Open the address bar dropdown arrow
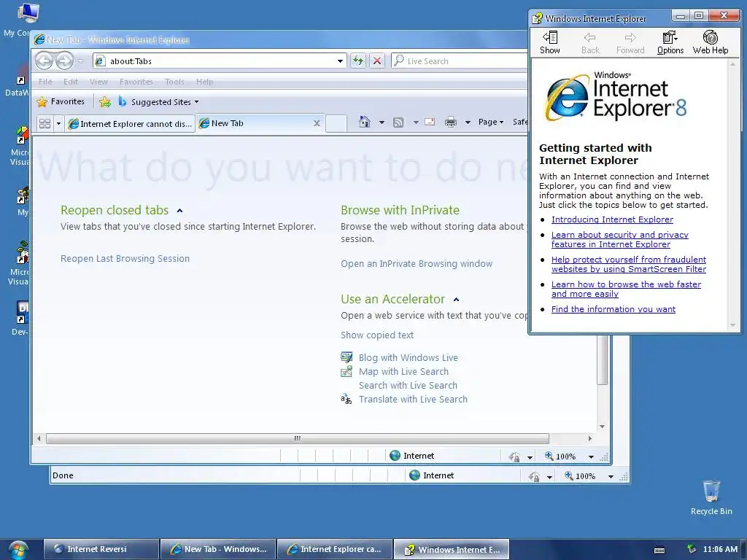This screenshot has width=747, height=560. coord(340,61)
